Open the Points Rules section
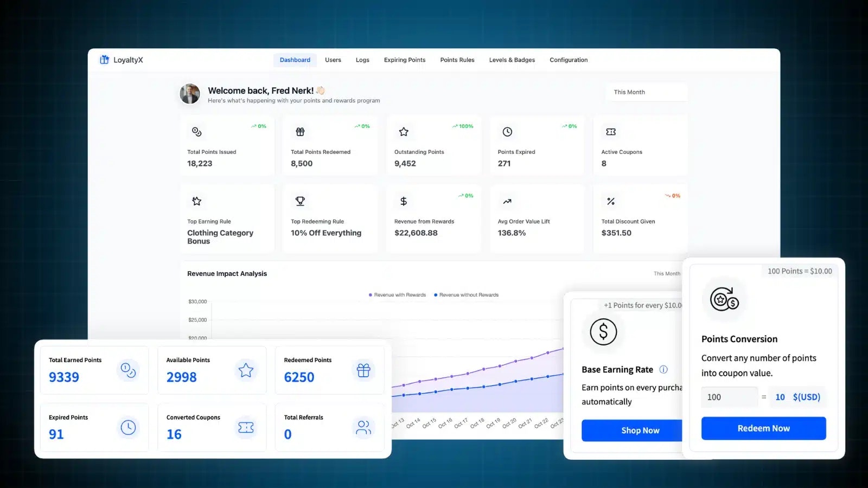The width and height of the screenshot is (868, 488). (x=457, y=60)
